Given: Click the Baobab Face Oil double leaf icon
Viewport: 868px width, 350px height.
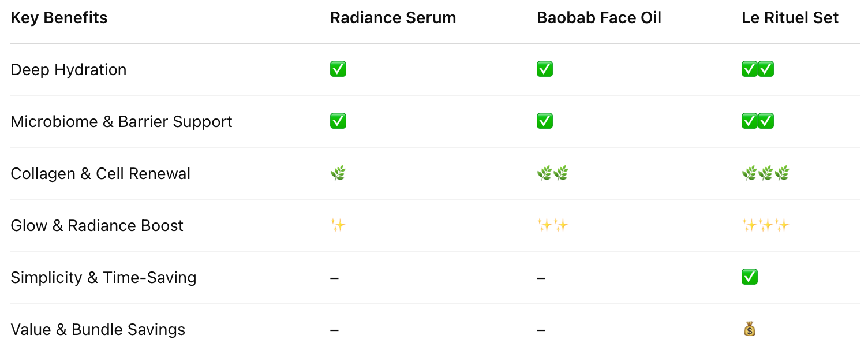Looking at the screenshot, I should coord(552,173).
